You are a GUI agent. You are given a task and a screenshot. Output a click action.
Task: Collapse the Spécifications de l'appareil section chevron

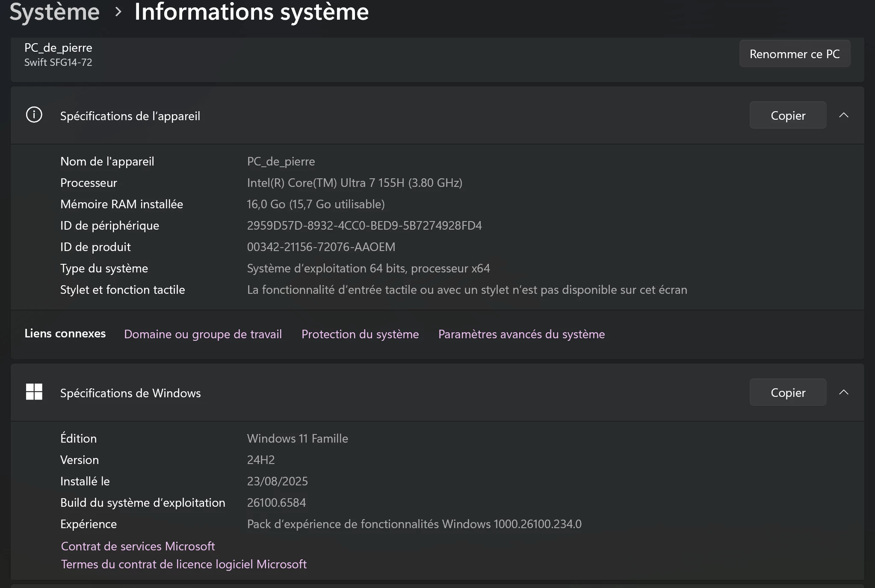[x=843, y=115]
